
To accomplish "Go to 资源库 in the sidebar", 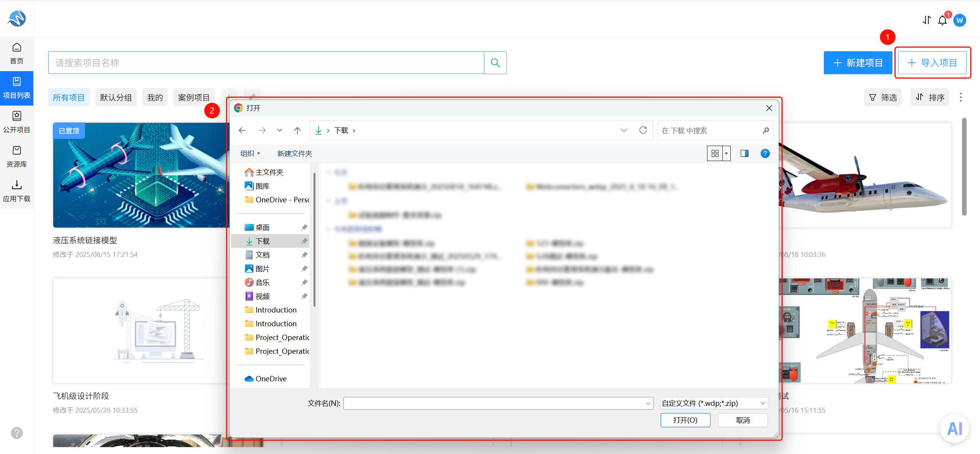I will coord(16,157).
